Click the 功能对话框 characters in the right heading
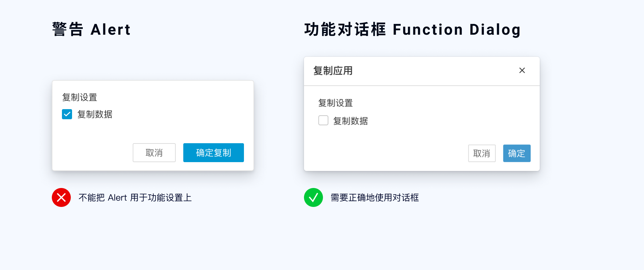The height and width of the screenshot is (270, 644). [345, 30]
